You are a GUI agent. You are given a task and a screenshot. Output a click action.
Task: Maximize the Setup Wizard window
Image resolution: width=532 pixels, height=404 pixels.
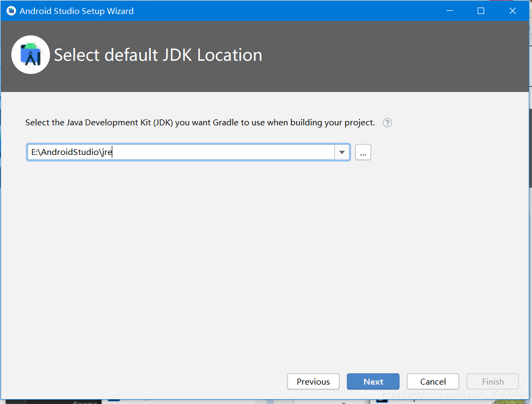click(481, 11)
